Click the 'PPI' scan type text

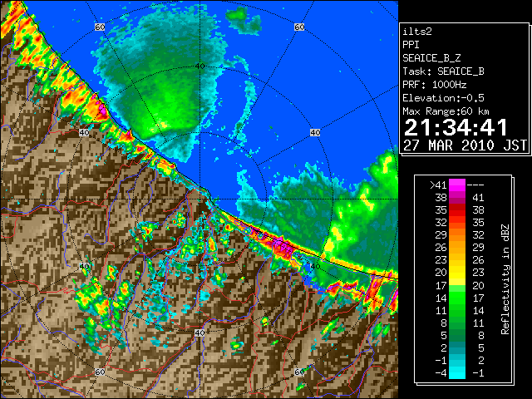(x=411, y=45)
